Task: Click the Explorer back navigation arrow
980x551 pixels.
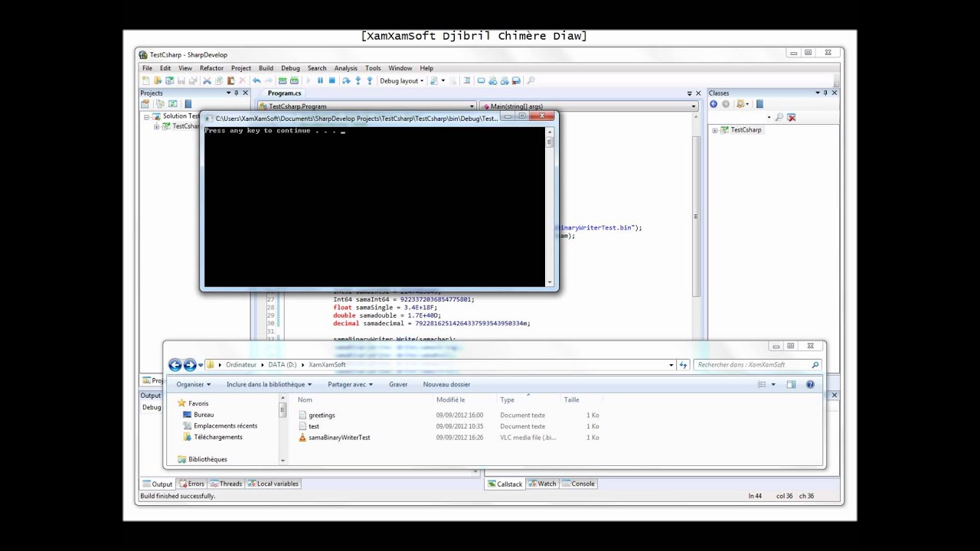Action: (x=175, y=365)
